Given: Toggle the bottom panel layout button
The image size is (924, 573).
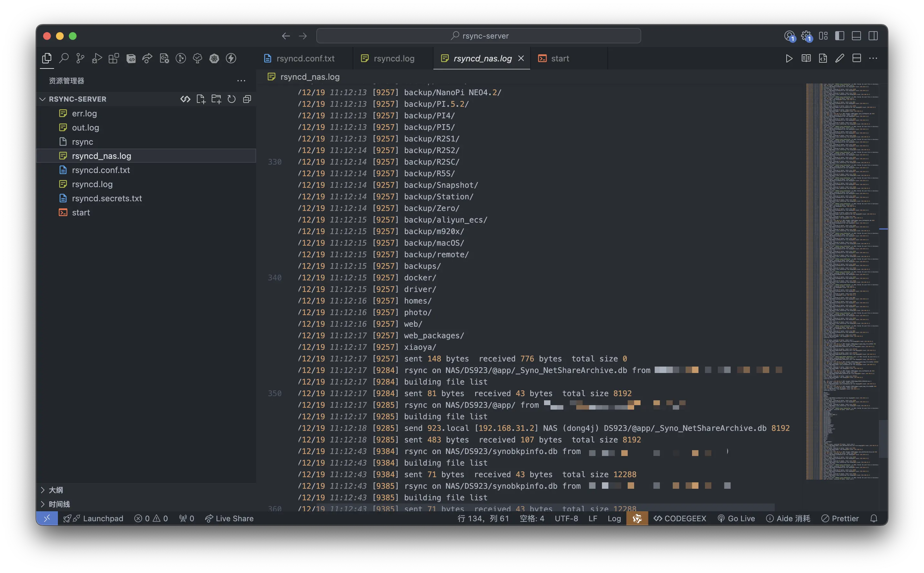Looking at the screenshot, I should (856, 36).
